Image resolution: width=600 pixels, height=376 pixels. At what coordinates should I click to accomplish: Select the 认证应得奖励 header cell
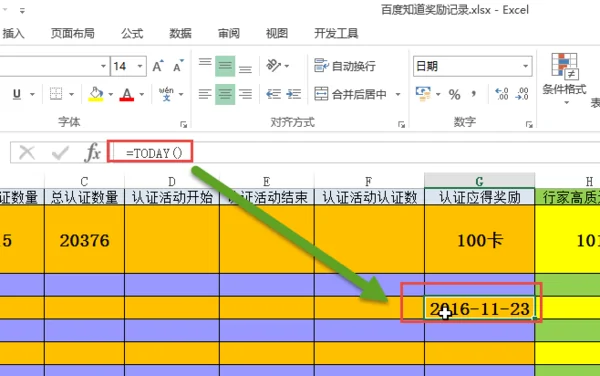(x=479, y=197)
